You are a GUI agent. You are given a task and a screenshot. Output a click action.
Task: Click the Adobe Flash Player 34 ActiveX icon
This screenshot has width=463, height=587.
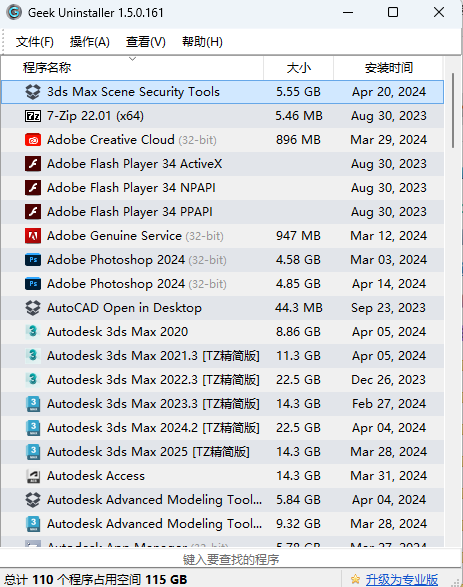(33, 164)
